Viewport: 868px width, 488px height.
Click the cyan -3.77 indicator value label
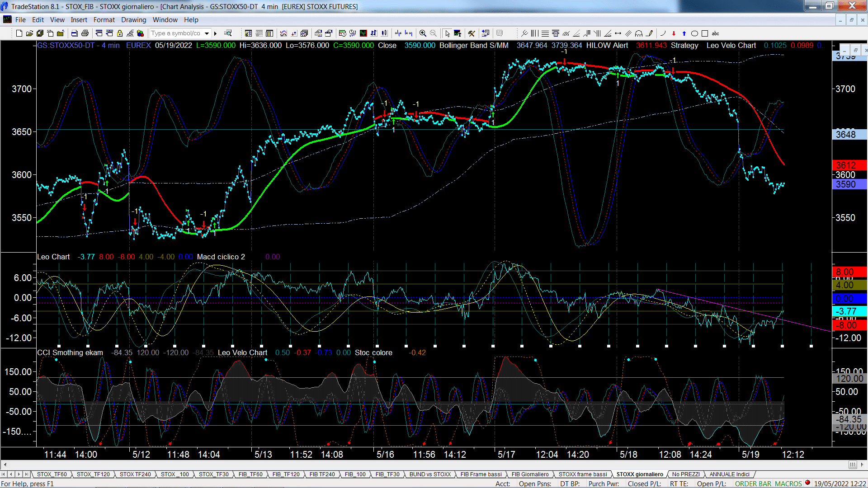tap(849, 311)
